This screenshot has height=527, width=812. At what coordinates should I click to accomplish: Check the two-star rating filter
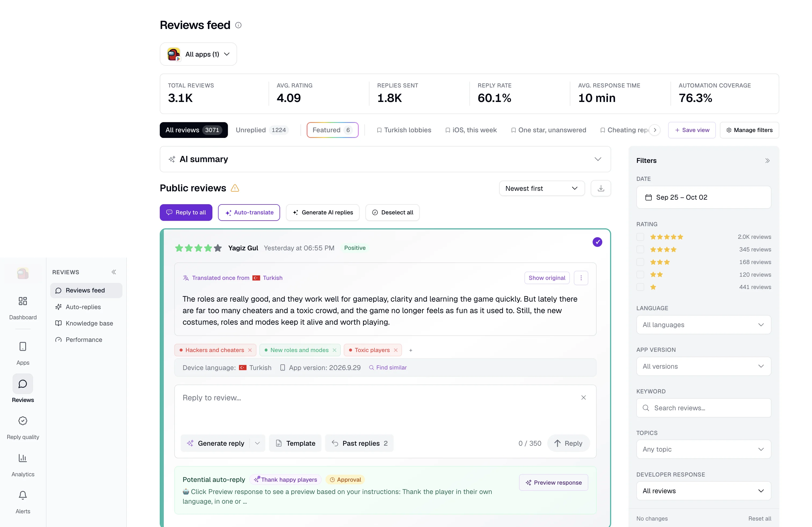[x=640, y=275]
